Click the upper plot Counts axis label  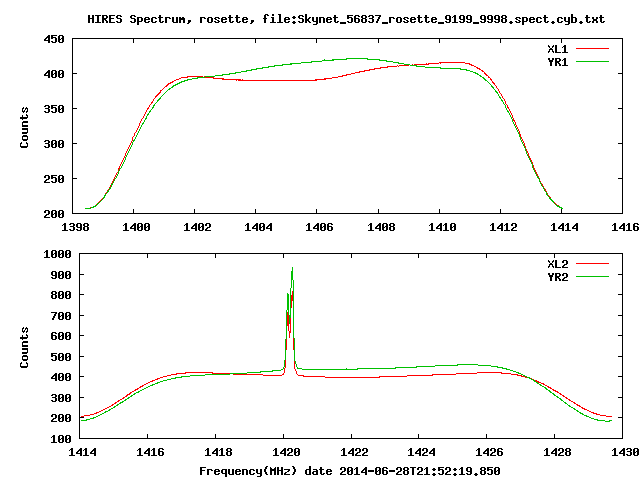(24, 127)
